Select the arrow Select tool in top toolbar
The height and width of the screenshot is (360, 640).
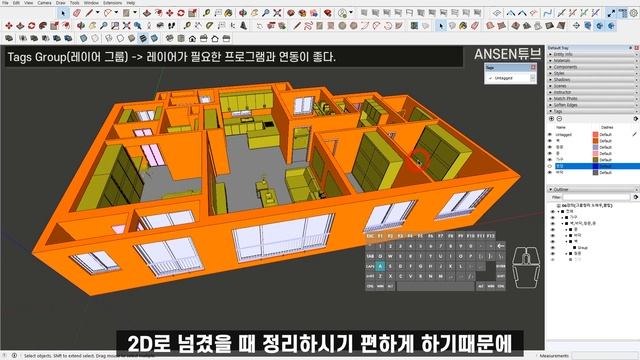63,13
